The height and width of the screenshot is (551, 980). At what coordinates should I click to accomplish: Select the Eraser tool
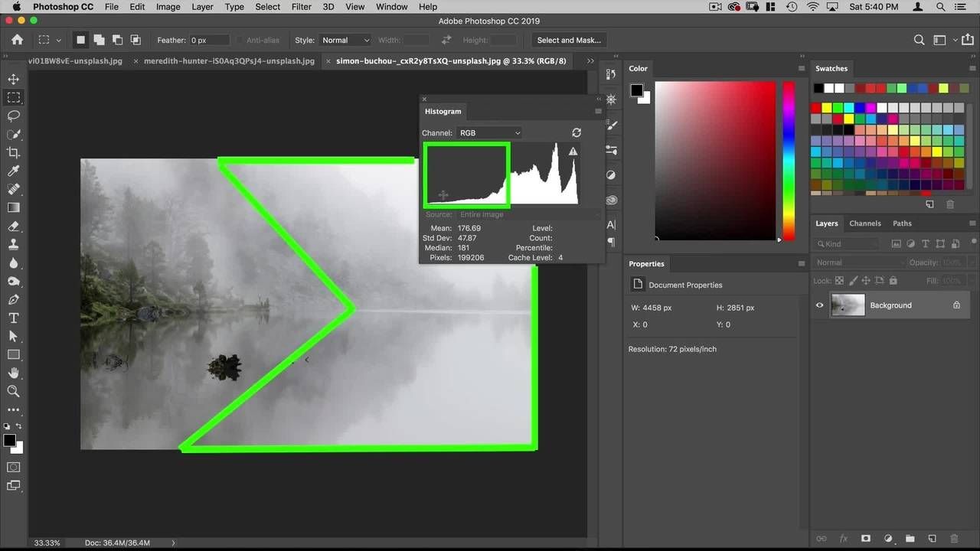(x=14, y=226)
